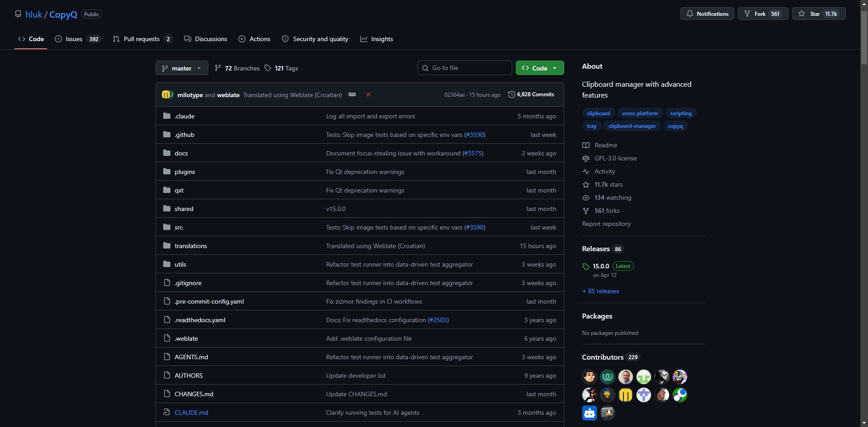The width and height of the screenshot is (868, 427).
Task: Open the translations folder
Action: [x=191, y=246]
